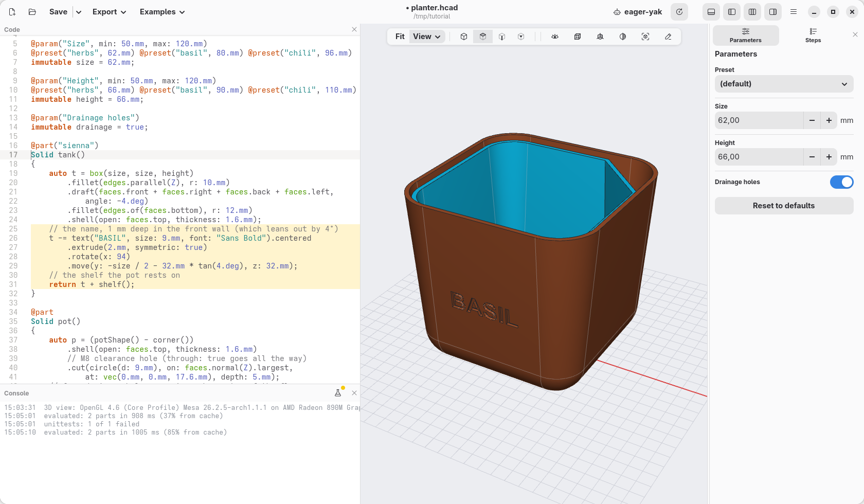Screen dimensions: 864x504
Task: Click the Size value field 62,00
Action: 759,120
